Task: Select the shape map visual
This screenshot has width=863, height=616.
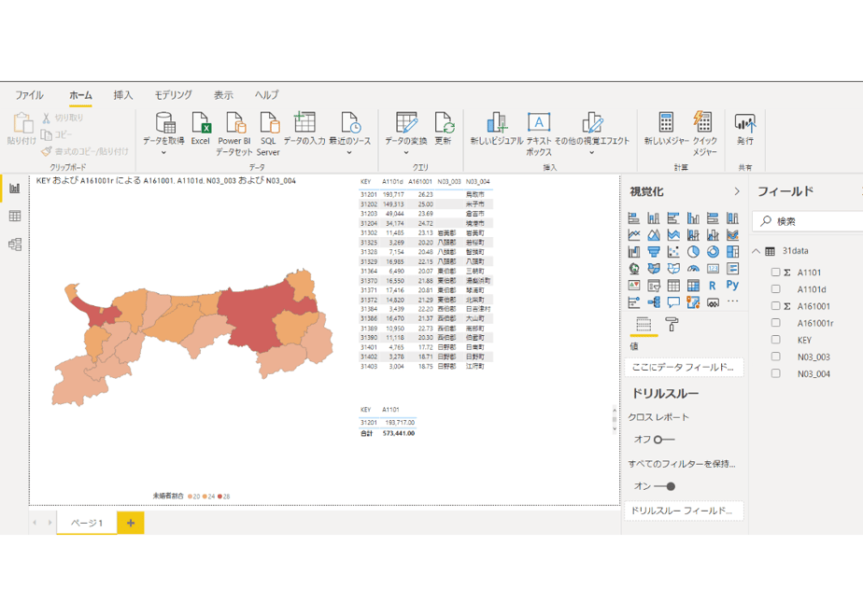Action: click(x=673, y=269)
